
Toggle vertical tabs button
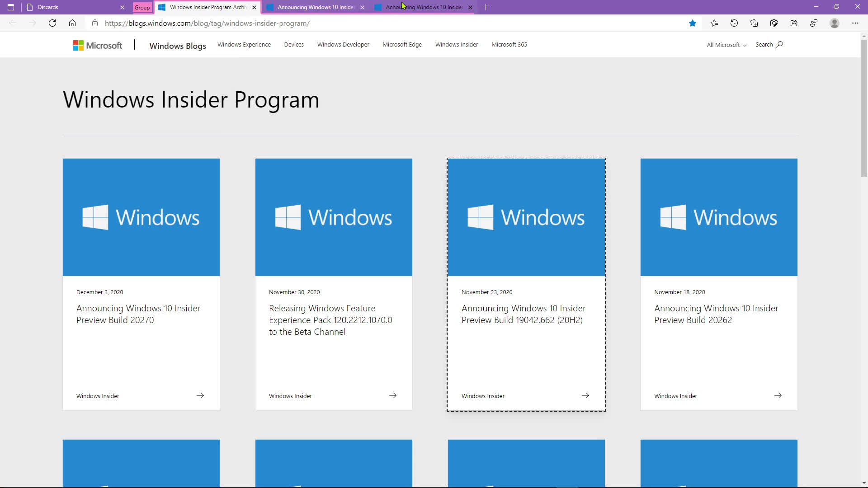11,7
